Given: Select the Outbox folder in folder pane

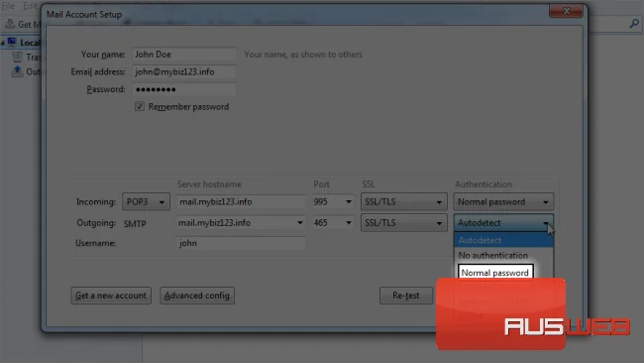Looking at the screenshot, I should (17, 72).
